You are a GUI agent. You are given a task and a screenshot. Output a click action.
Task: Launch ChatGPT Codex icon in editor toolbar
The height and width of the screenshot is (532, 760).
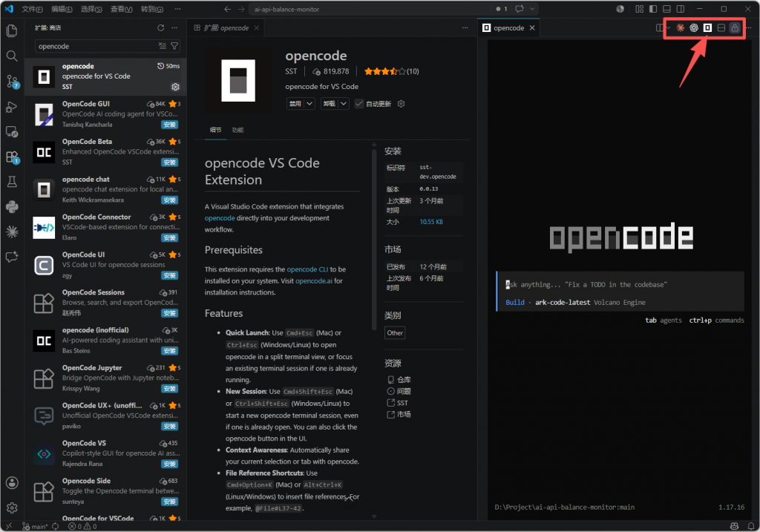click(694, 27)
